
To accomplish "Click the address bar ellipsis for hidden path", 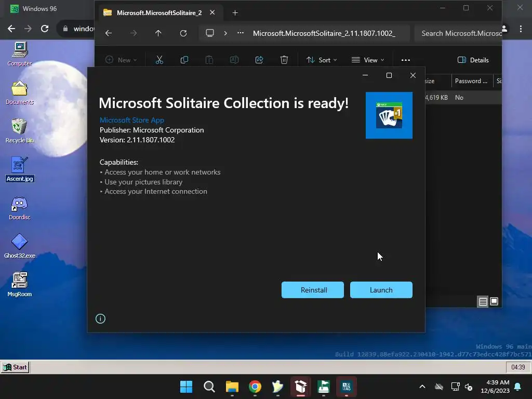I will tap(241, 33).
